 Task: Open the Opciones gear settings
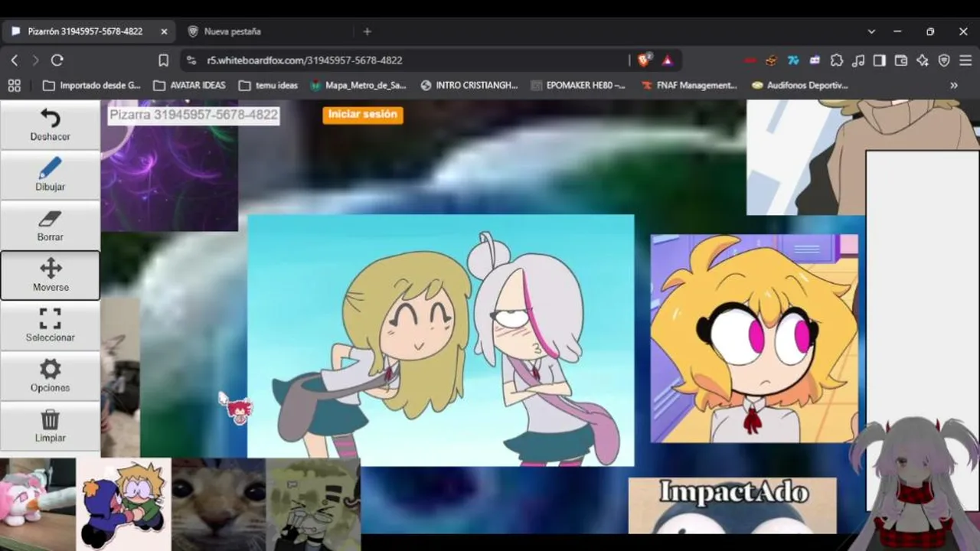(50, 377)
